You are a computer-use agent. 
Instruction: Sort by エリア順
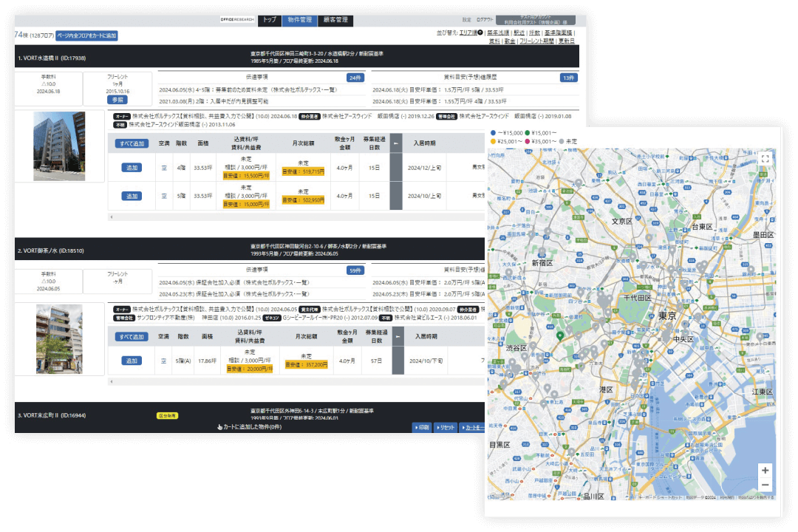[468, 33]
